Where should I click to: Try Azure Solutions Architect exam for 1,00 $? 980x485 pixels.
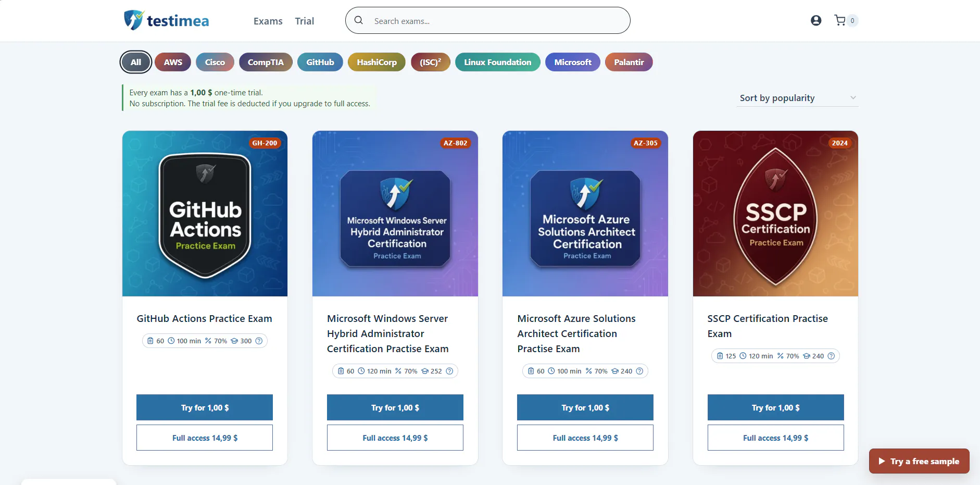[585, 407]
